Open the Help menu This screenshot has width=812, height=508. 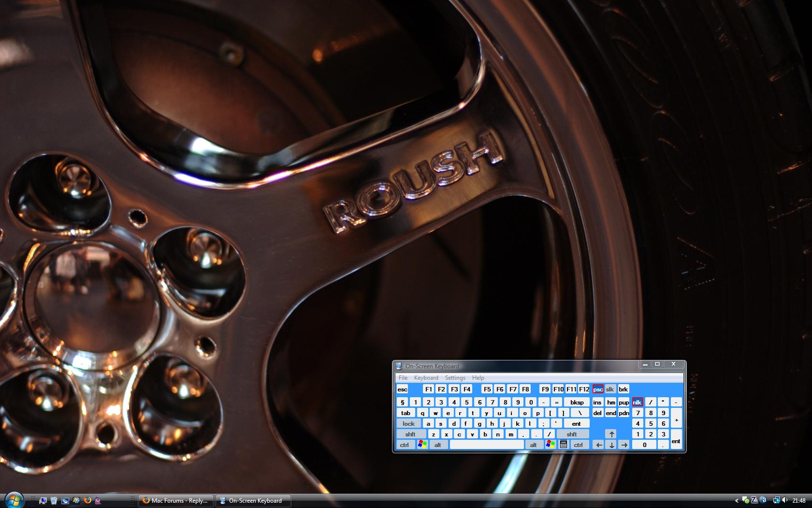pos(478,378)
